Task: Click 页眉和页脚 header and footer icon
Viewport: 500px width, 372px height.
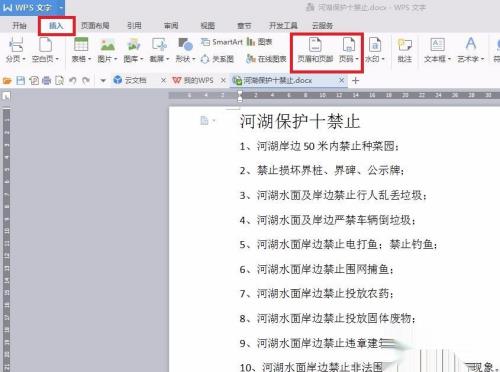Action: [315, 45]
